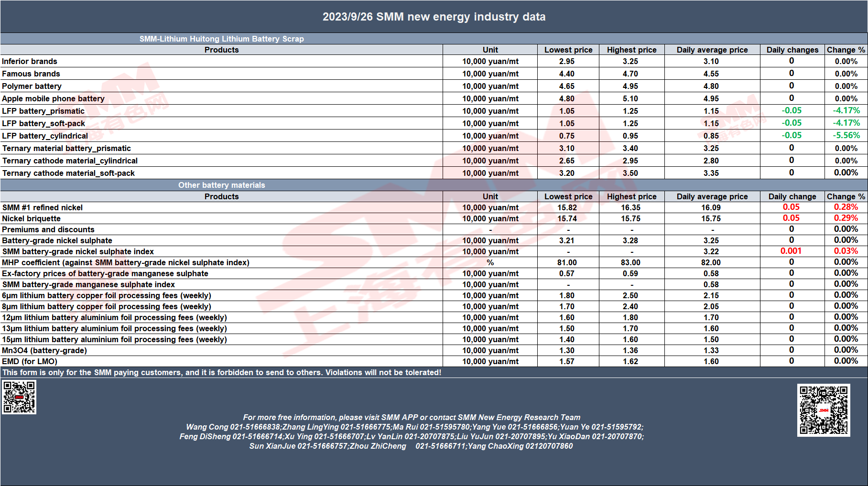Image resolution: width=868 pixels, height=486 pixels.
Task: Select the 'Inferior brands' product row label
Action: click(30, 61)
